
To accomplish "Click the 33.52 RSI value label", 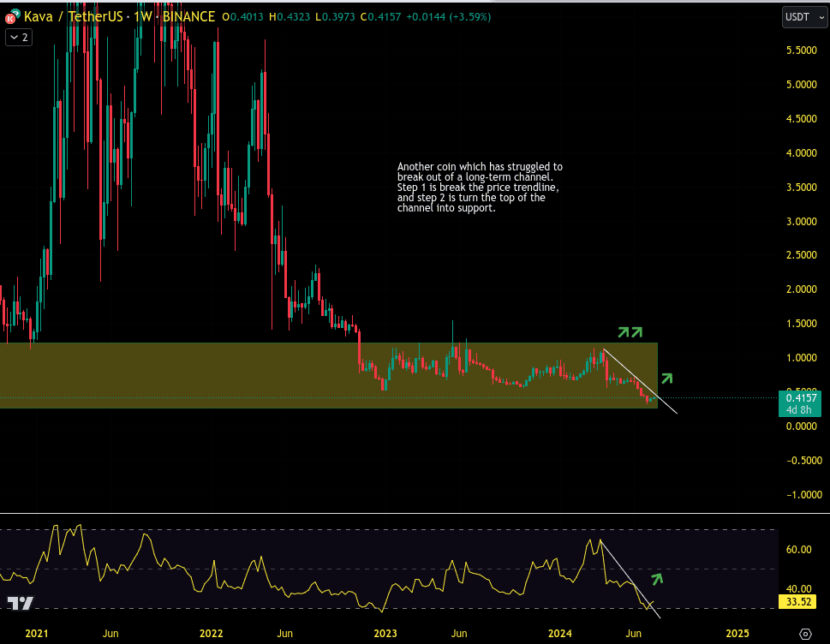I will point(799,602).
